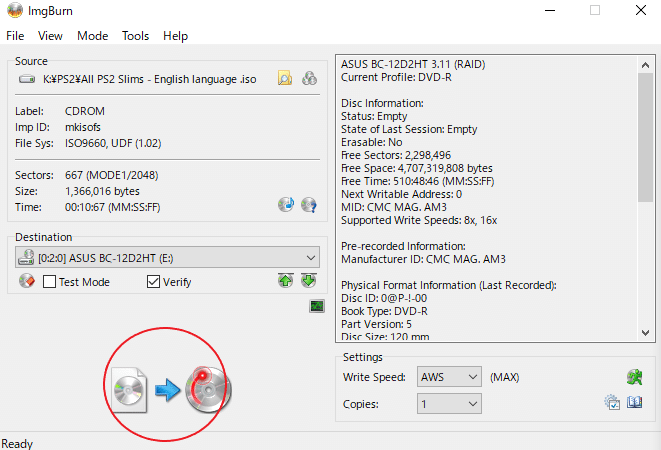Open the Copies count dropdown
661x450 pixels.
coord(449,404)
